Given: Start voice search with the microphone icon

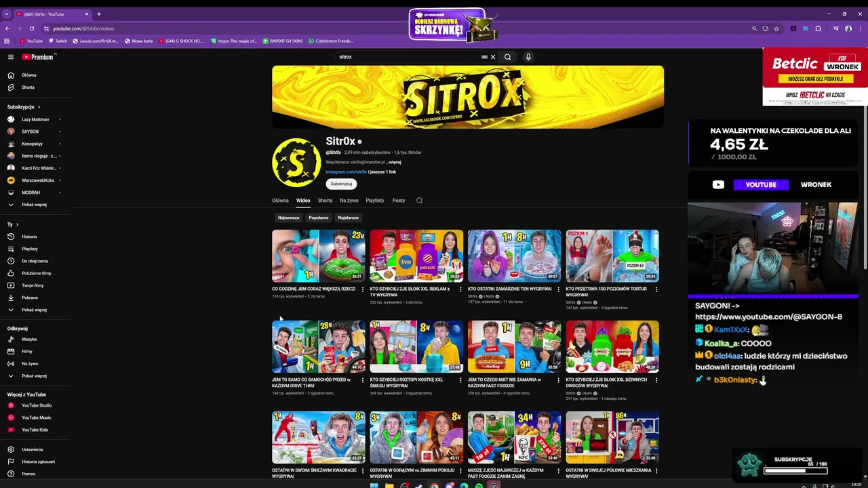Looking at the screenshot, I should 528,57.
